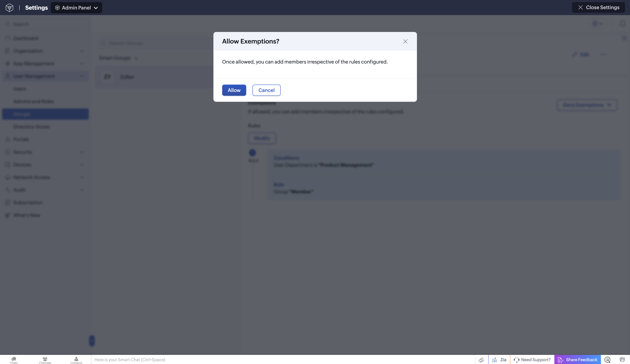Viewport: 630px width, 364px height.
Task: Expand the Audit sidebar section
Action: [x=45, y=190]
